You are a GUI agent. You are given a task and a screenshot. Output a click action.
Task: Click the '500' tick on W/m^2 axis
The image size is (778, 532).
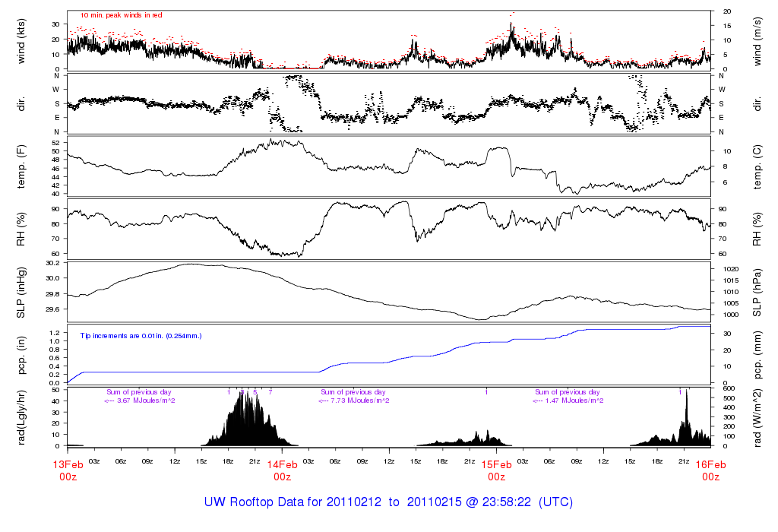pyautogui.click(x=729, y=398)
